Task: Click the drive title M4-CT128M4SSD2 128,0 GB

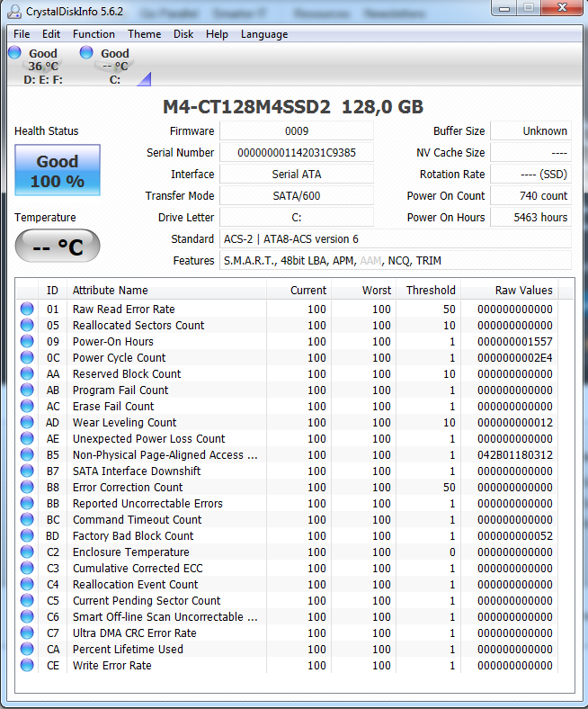Action: coord(293,107)
